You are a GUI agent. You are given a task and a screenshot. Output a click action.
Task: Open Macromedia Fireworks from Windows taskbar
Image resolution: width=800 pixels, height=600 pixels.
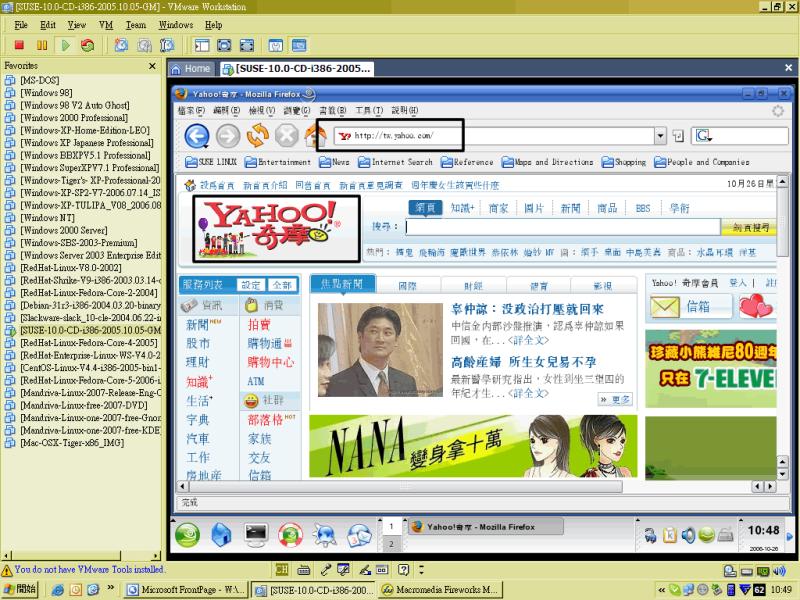[x=440, y=590]
